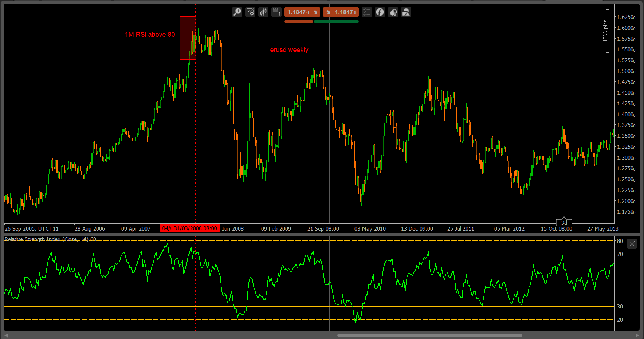Open the checklist viewing options icon

367,12
